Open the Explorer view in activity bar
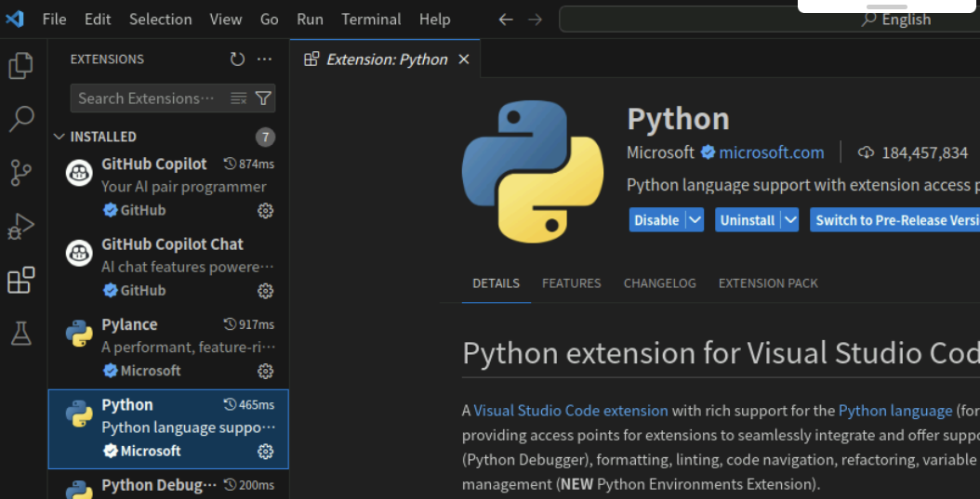 point(20,66)
